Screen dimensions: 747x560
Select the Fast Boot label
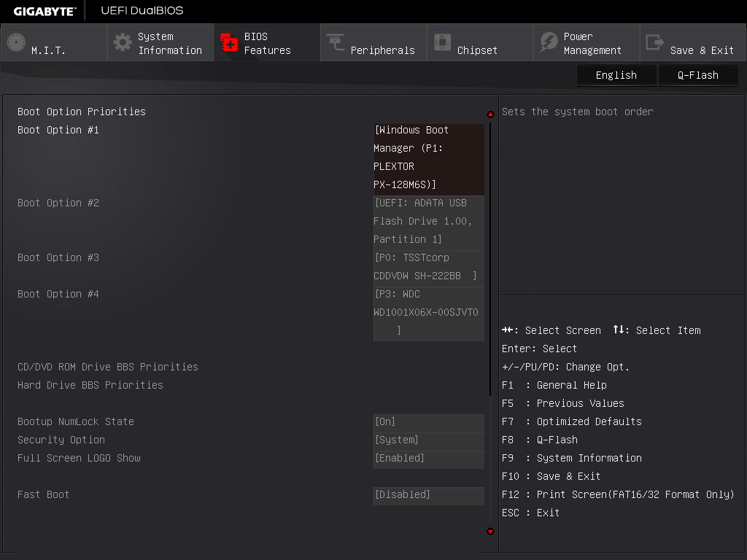tap(43, 494)
